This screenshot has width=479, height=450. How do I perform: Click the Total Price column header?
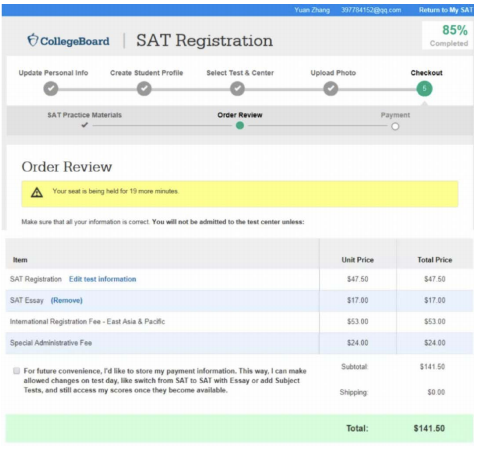point(435,260)
